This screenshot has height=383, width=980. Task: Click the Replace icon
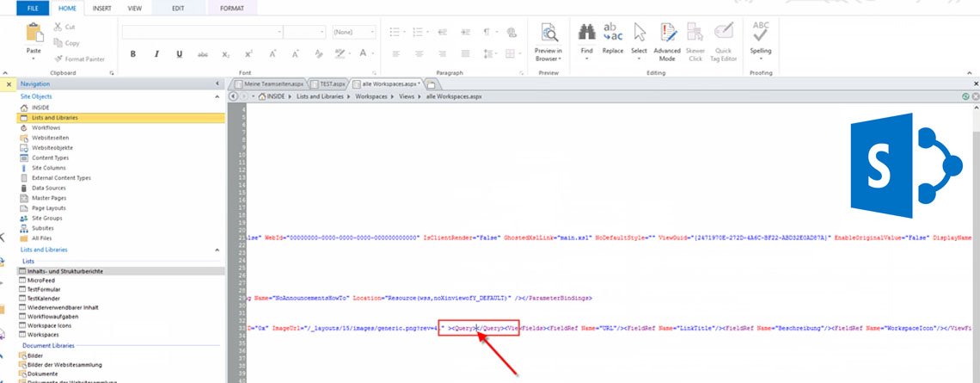click(612, 33)
